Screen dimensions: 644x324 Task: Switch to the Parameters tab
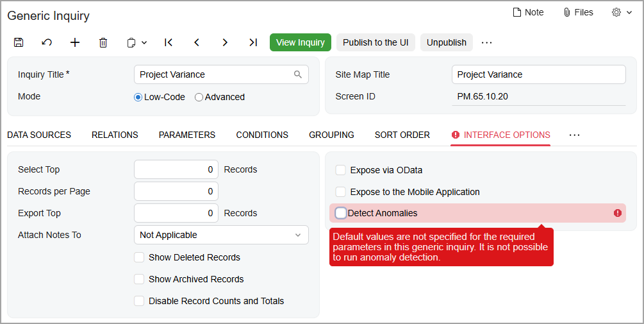pyautogui.click(x=187, y=135)
